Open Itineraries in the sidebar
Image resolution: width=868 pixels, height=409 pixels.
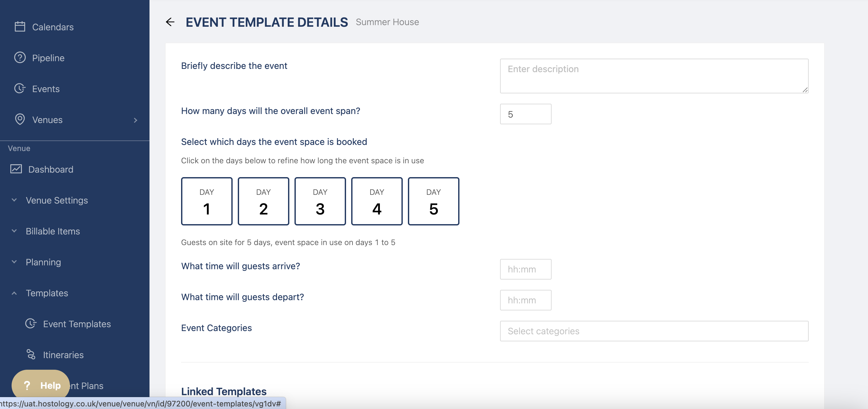[x=63, y=355]
